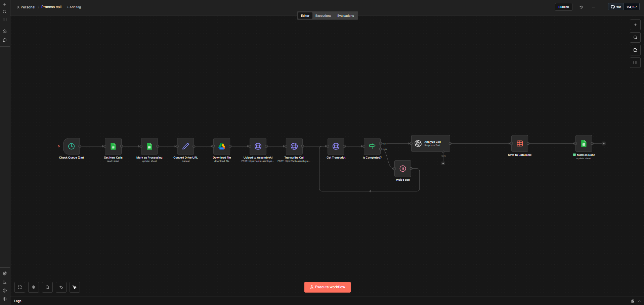This screenshot has width=644, height=305.
Task: Toggle the left sidebar panel icon
Action: [x=5, y=19]
